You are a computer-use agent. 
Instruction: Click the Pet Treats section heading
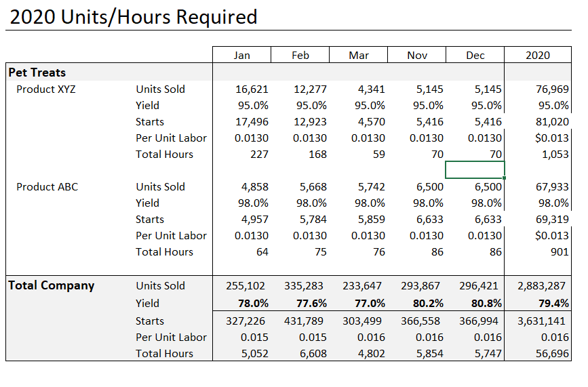[37, 73]
